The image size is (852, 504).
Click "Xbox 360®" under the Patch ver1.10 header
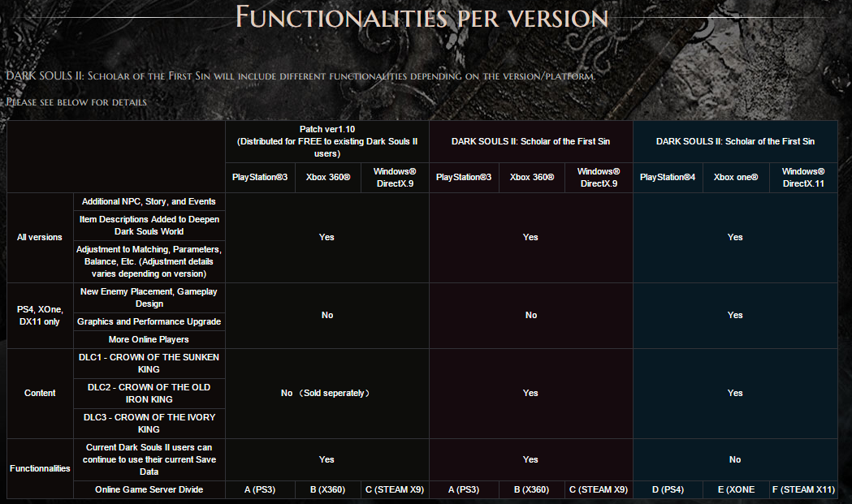tap(328, 177)
